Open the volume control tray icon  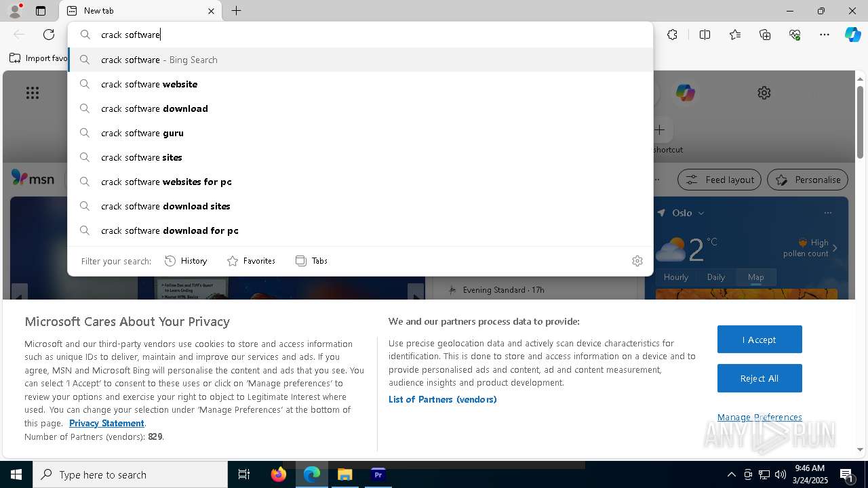click(x=781, y=474)
